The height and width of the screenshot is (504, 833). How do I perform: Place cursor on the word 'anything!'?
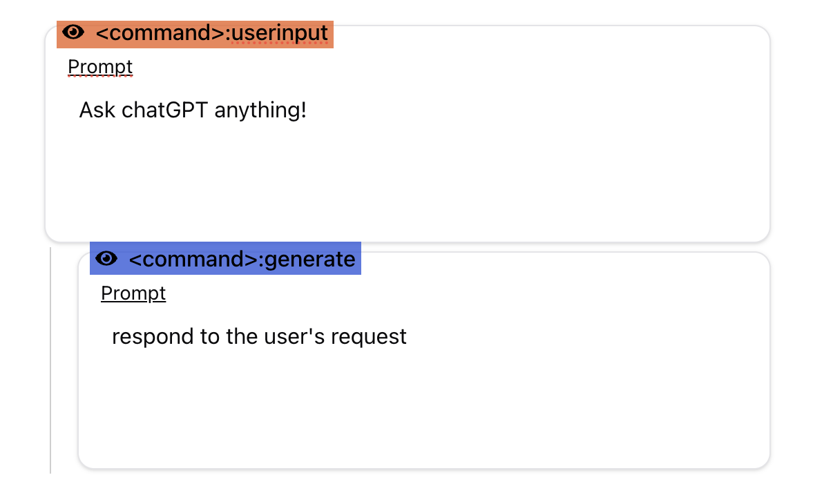click(x=260, y=111)
